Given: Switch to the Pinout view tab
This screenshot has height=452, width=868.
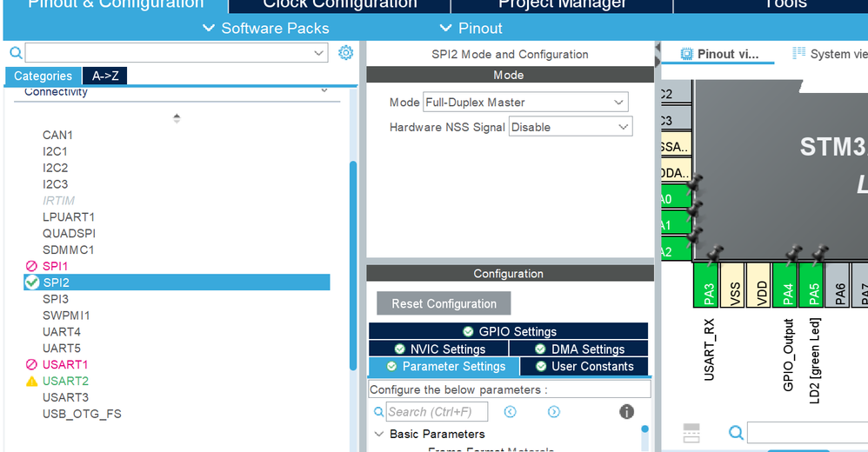Looking at the screenshot, I should click(x=718, y=54).
